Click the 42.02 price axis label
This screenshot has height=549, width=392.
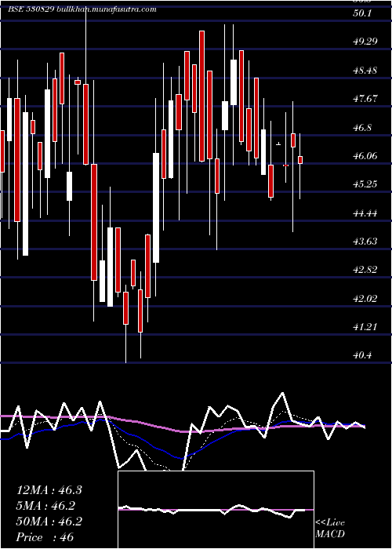pyautogui.click(x=365, y=299)
